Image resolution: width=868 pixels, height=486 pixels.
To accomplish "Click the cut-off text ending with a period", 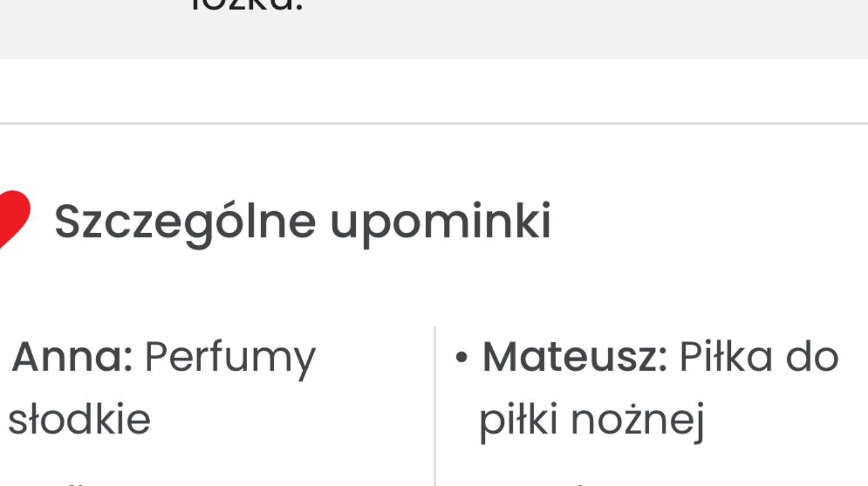I will [x=247, y=6].
